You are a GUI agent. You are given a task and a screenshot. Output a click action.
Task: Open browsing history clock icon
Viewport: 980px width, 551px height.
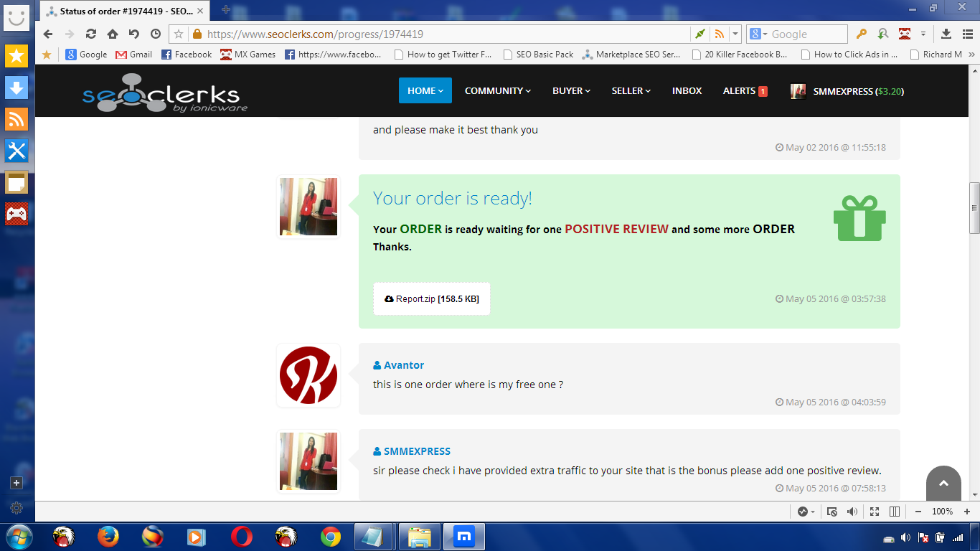[x=156, y=34]
